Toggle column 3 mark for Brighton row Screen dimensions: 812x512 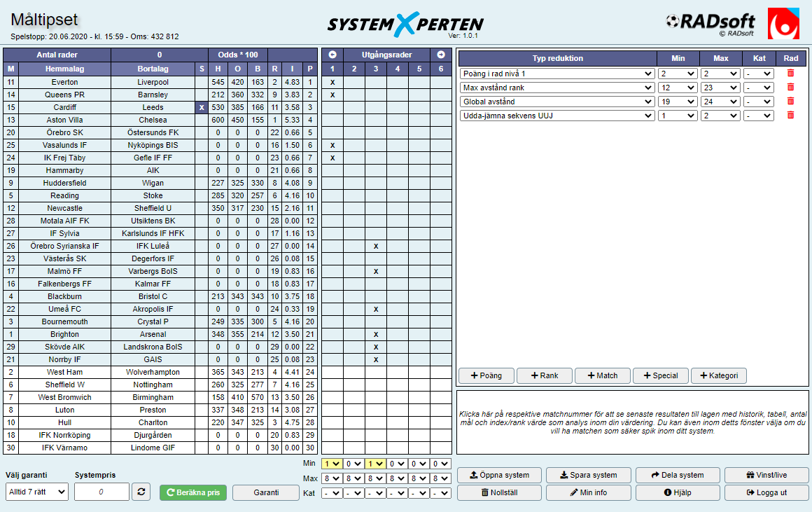376,335
